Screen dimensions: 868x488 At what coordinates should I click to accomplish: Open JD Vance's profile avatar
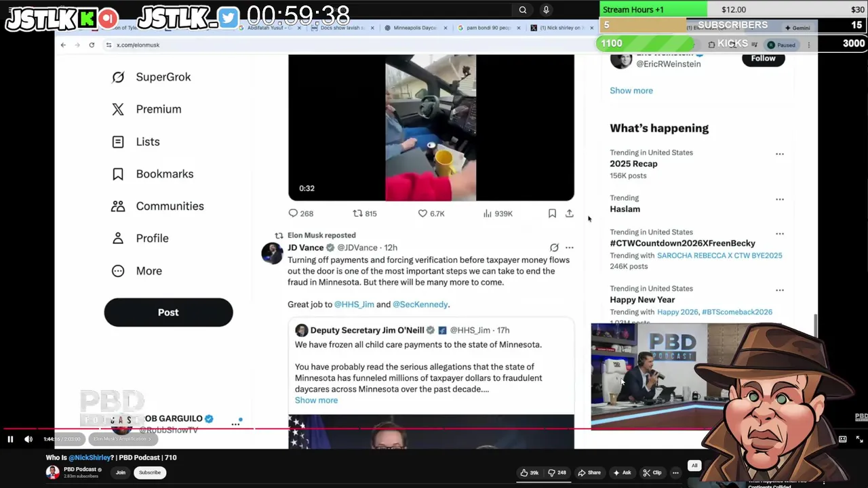(x=272, y=253)
